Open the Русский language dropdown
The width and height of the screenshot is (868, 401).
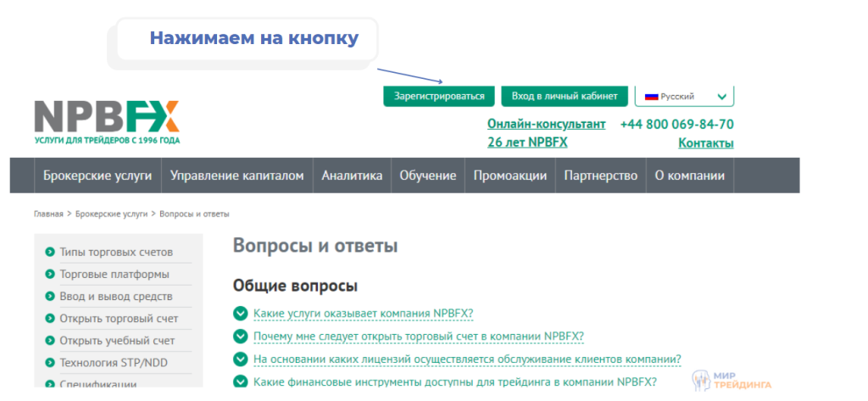coord(683,97)
